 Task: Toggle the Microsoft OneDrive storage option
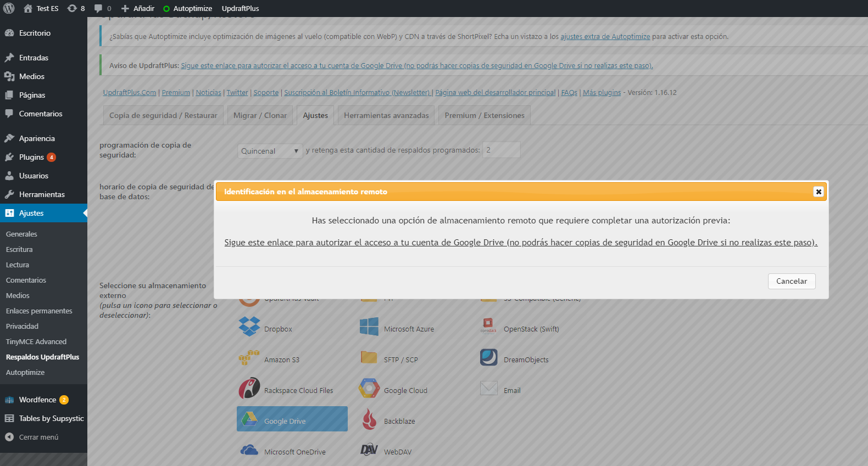tap(283, 451)
